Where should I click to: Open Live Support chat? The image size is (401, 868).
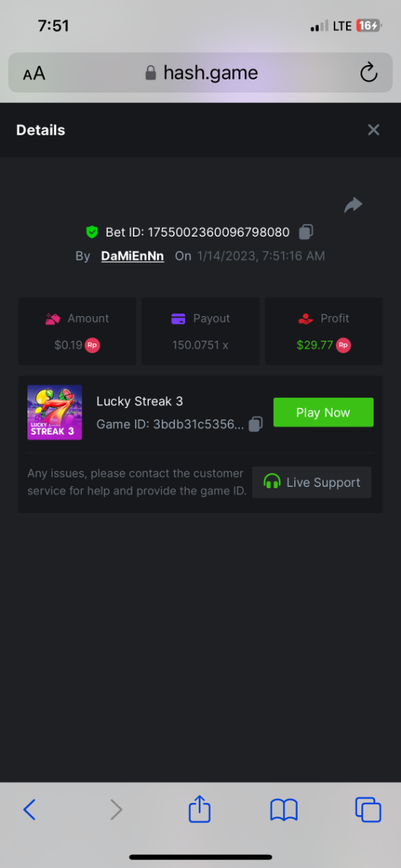(x=312, y=482)
